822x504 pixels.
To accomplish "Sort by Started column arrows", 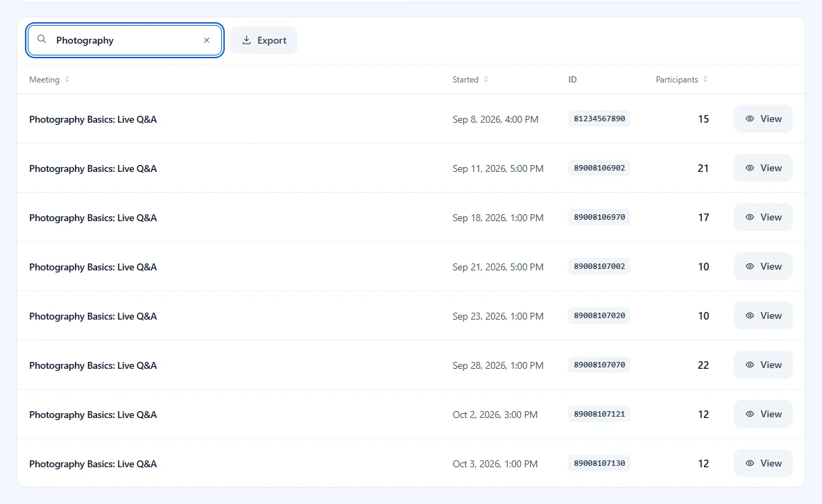I will pos(486,80).
